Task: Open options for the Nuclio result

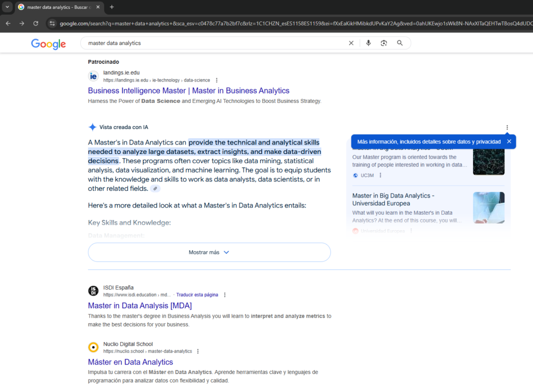Action: click(x=198, y=351)
